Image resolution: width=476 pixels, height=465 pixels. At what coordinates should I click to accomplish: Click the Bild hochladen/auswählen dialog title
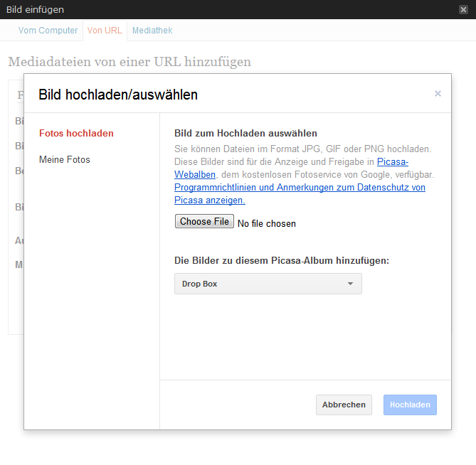118,95
